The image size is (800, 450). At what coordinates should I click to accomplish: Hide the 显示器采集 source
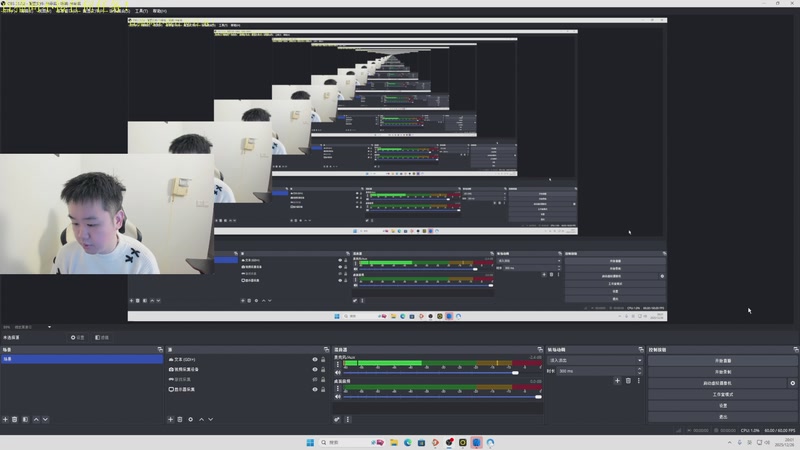[x=315, y=389]
